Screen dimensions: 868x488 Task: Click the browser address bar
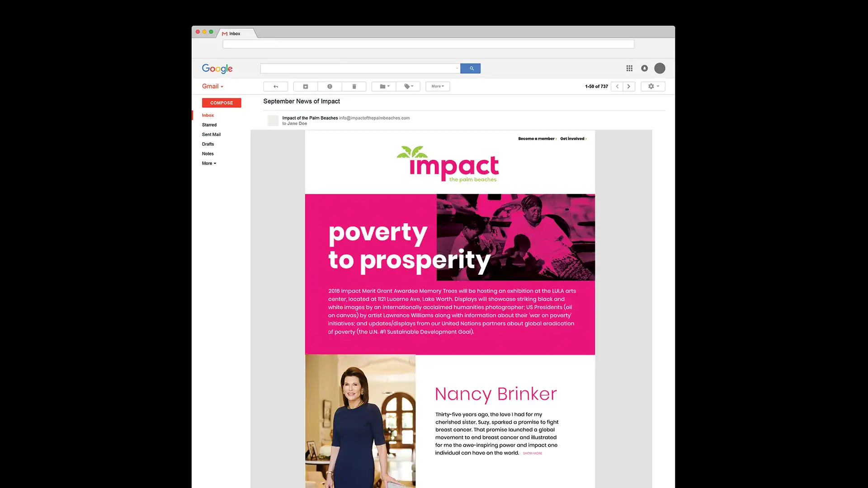tap(428, 44)
